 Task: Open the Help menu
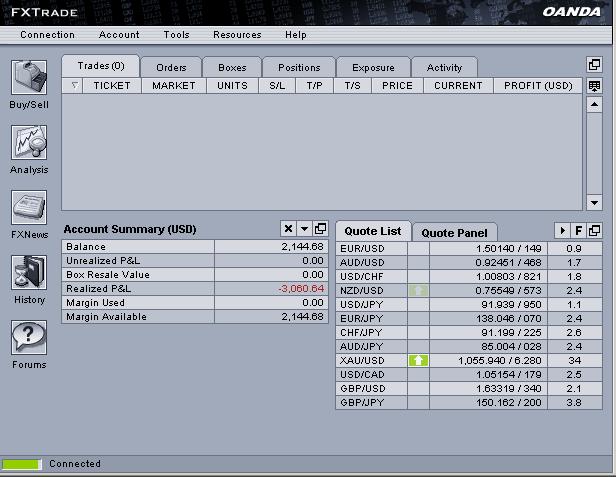pos(296,35)
